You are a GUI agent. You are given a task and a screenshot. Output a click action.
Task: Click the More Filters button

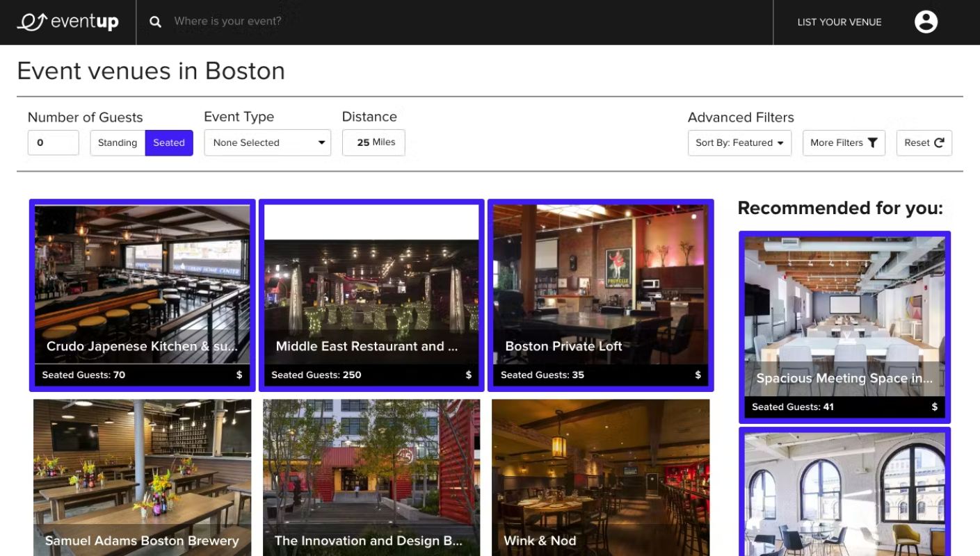(x=844, y=142)
